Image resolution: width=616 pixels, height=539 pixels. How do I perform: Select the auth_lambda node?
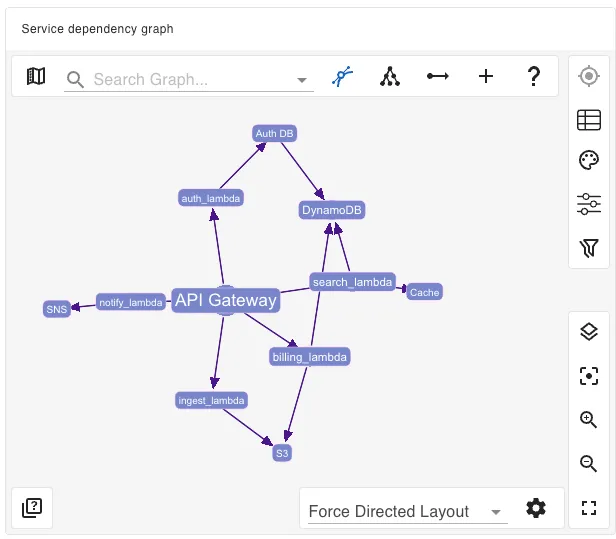[x=211, y=198]
